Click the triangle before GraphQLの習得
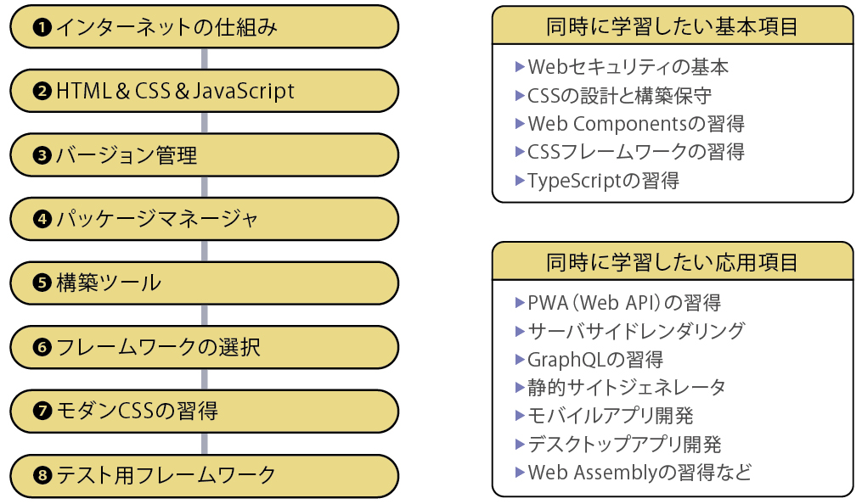The image size is (862, 504). coord(520,359)
